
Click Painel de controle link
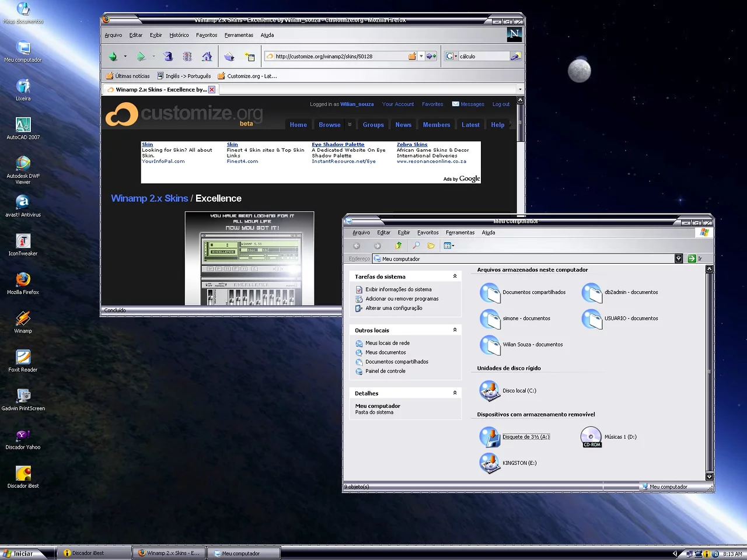coord(385,371)
